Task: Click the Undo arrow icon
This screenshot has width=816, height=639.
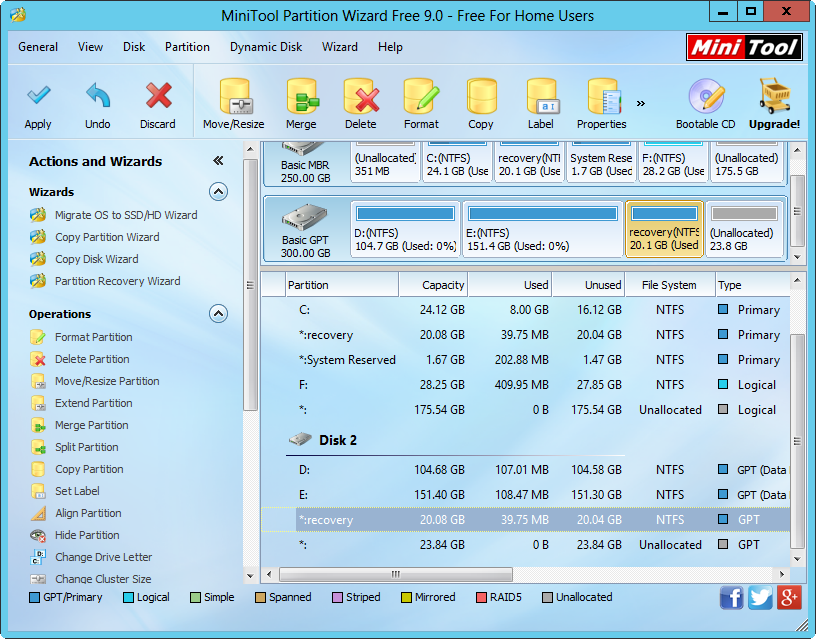Action: (98, 95)
